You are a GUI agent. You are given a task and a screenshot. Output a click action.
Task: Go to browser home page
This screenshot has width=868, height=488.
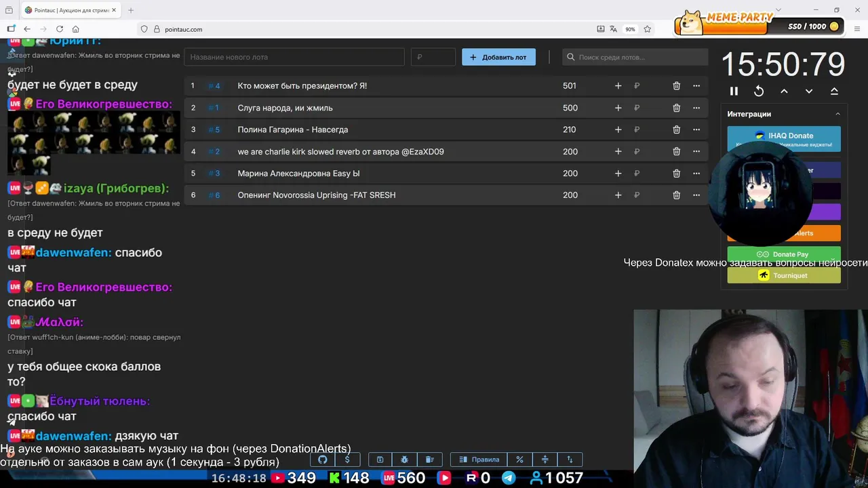[76, 29]
